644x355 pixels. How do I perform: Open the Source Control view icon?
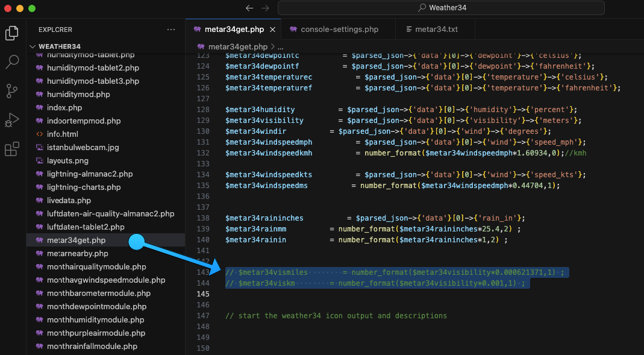point(12,91)
